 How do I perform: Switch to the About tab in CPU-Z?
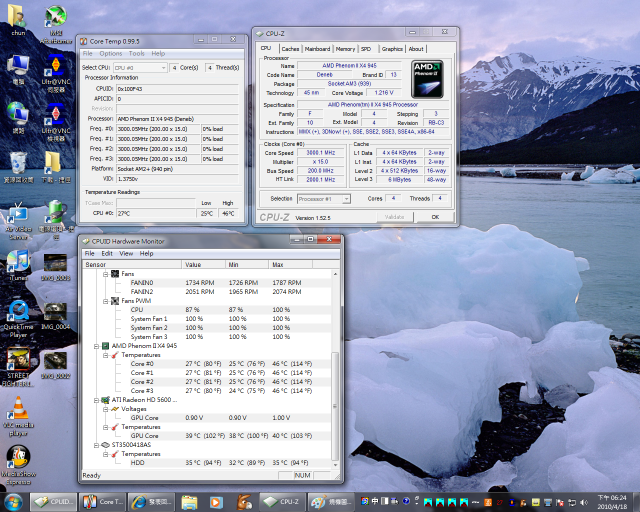point(416,49)
